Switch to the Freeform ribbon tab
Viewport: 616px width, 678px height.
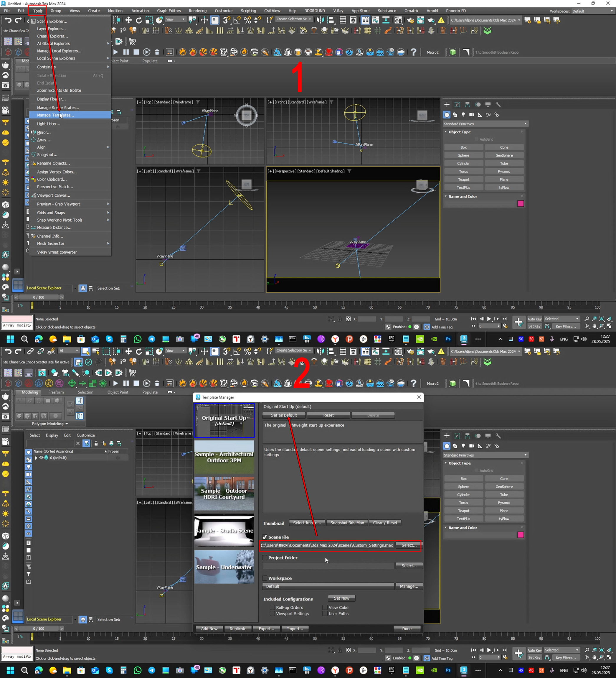click(x=56, y=392)
